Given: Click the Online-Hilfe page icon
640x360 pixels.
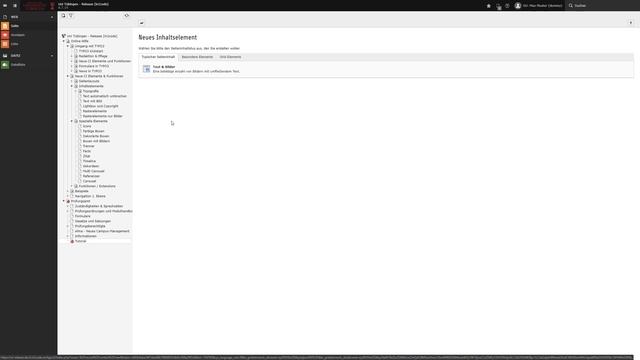Looking at the screenshot, I should coord(68,41).
